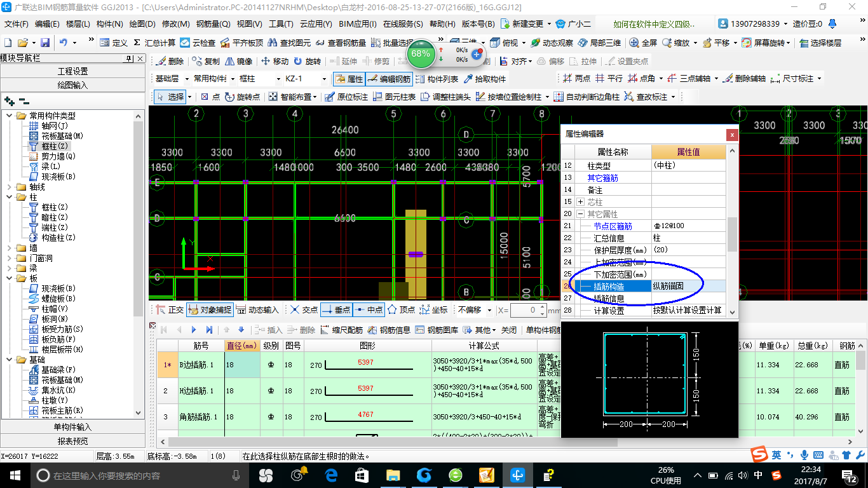Click the 报表预览 navigation button

[x=72, y=441]
